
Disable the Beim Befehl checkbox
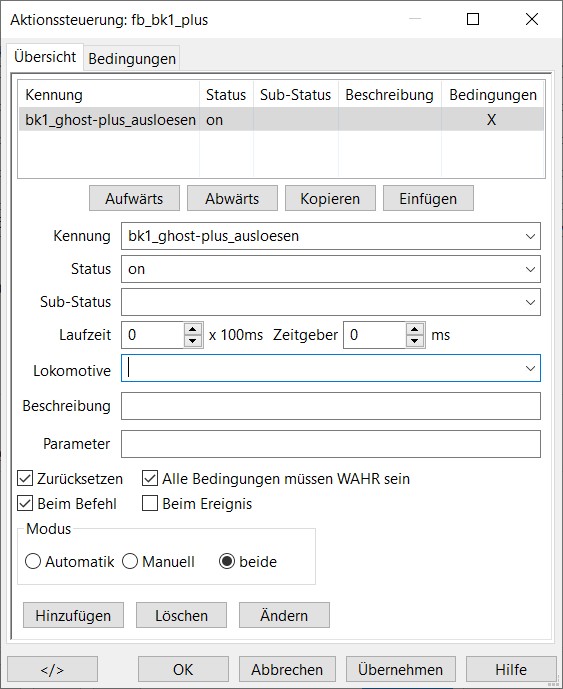[x=25, y=504]
